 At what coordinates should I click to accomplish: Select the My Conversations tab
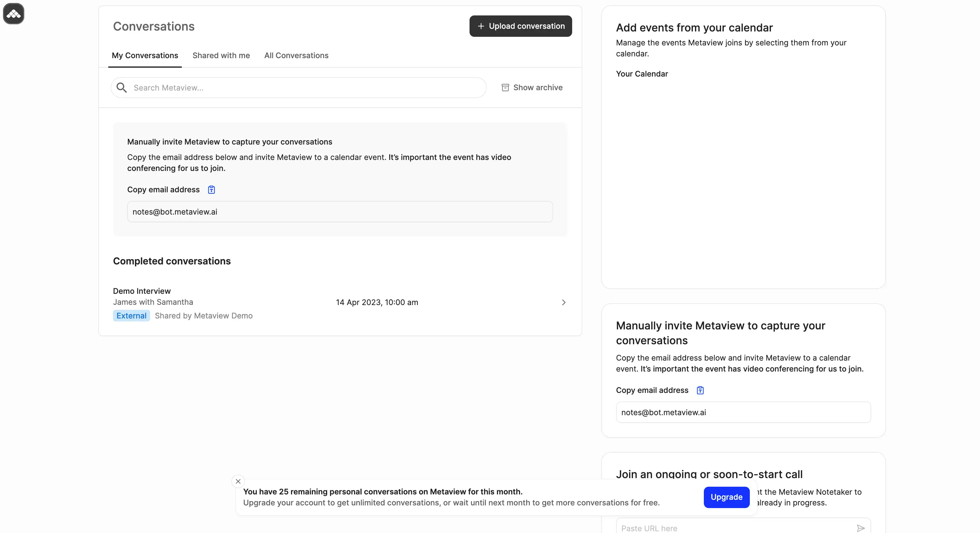pos(144,55)
